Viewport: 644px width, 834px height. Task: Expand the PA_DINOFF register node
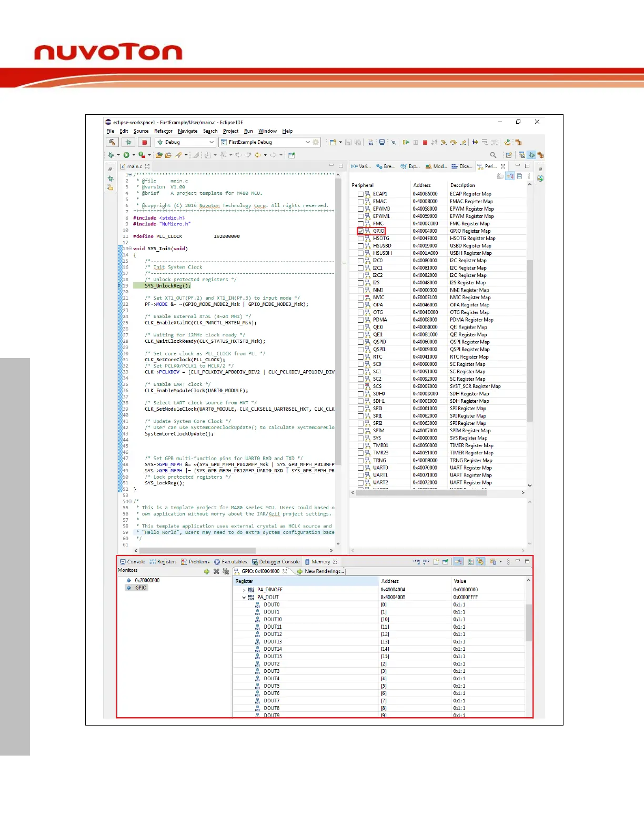click(244, 590)
